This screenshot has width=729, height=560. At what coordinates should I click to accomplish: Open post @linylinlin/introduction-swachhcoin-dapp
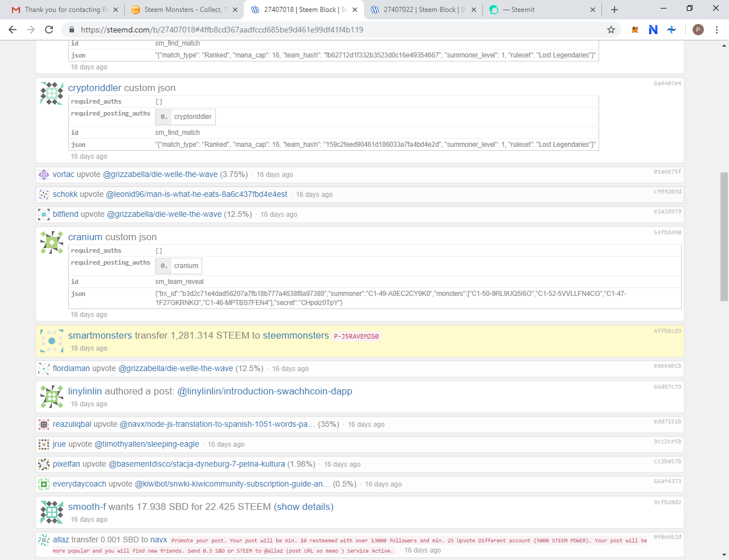(265, 391)
